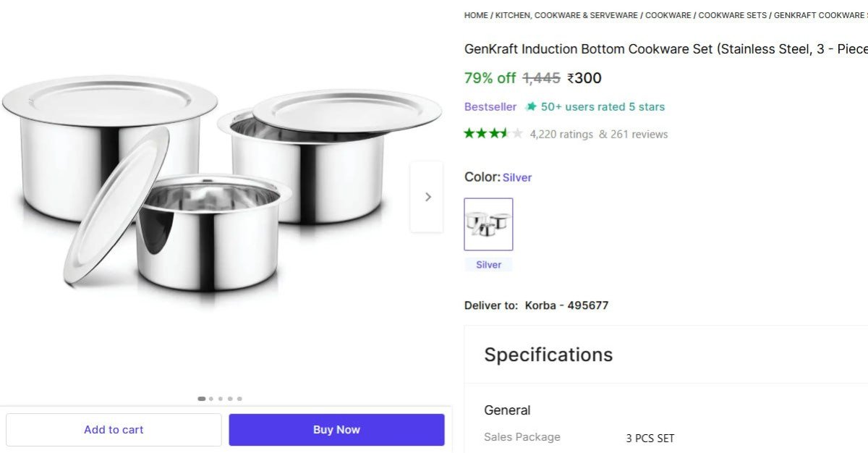
Task: Open the HOME breadcrumb link
Action: [x=475, y=14]
